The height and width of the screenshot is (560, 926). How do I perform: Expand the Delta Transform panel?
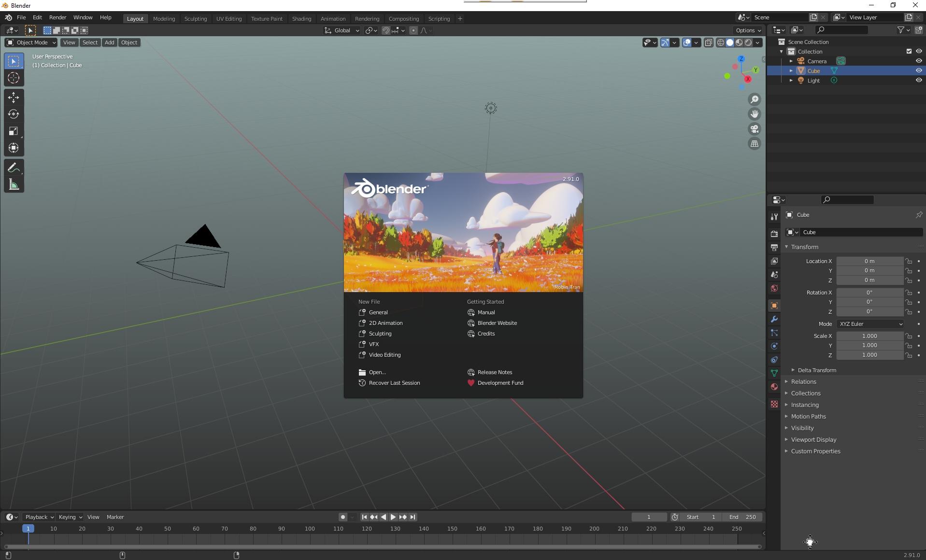point(817,370)
